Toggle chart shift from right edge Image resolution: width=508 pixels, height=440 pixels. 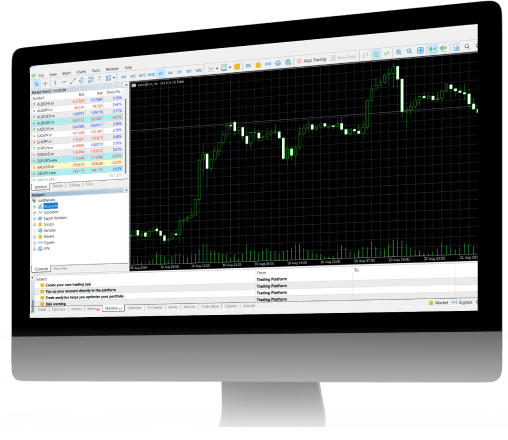(443, 48)
